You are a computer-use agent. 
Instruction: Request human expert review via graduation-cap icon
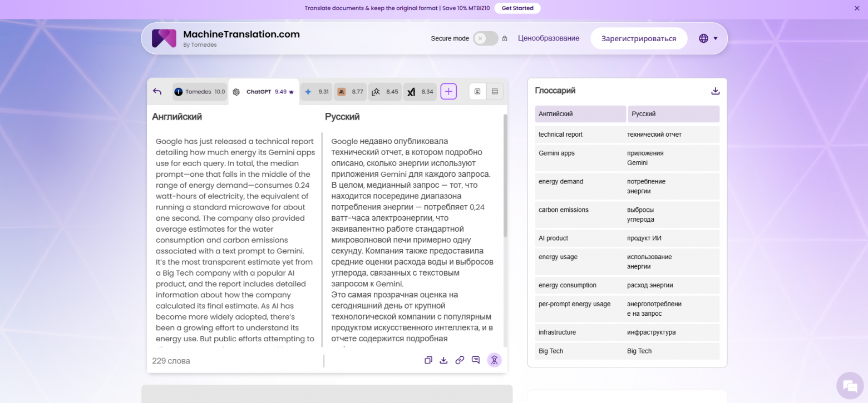pyautogui.click(x=494, y=360)
